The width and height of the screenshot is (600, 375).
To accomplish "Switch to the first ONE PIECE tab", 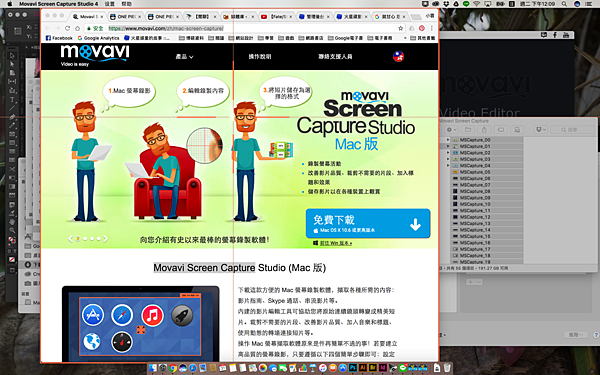I will pos(125,17).
